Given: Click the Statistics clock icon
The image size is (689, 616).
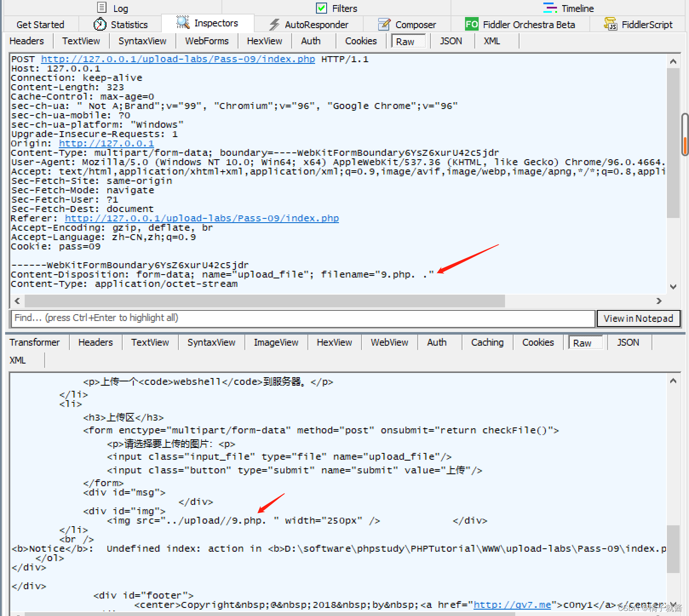Looking at the screenshot, I should tap(100, 24).
